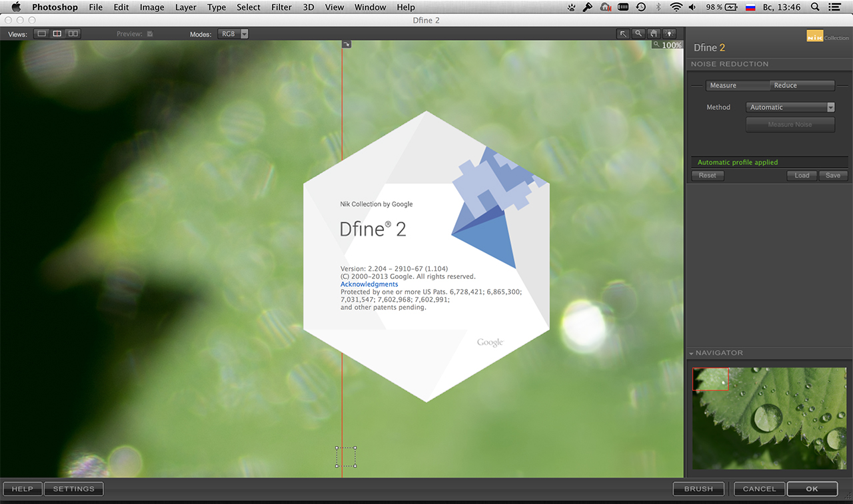
Task: Open the SETTINGS button
Action: pyautogui.click(x=74, y=489)
